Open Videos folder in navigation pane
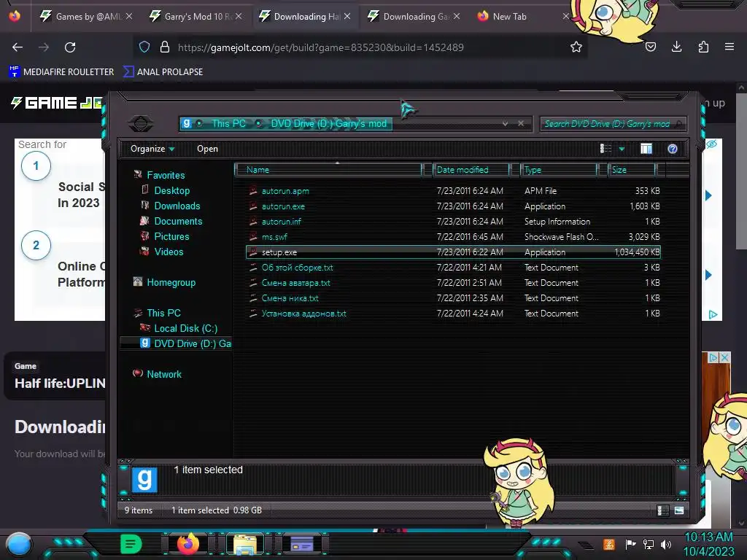 (169, 252)
